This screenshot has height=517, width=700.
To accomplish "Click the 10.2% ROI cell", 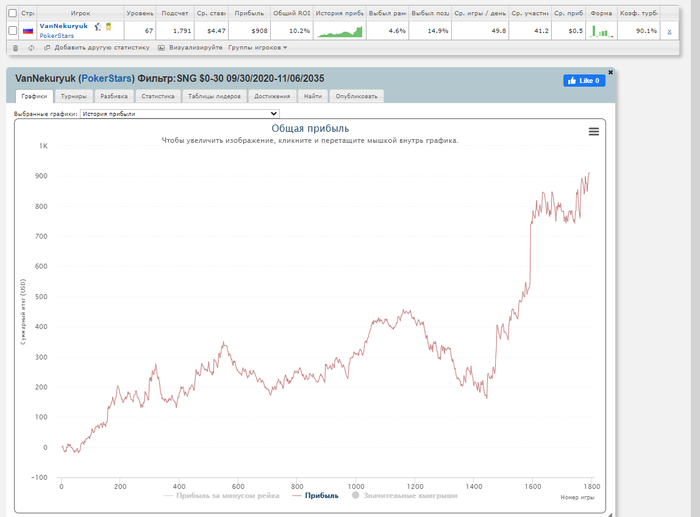I will pos(292,31).
